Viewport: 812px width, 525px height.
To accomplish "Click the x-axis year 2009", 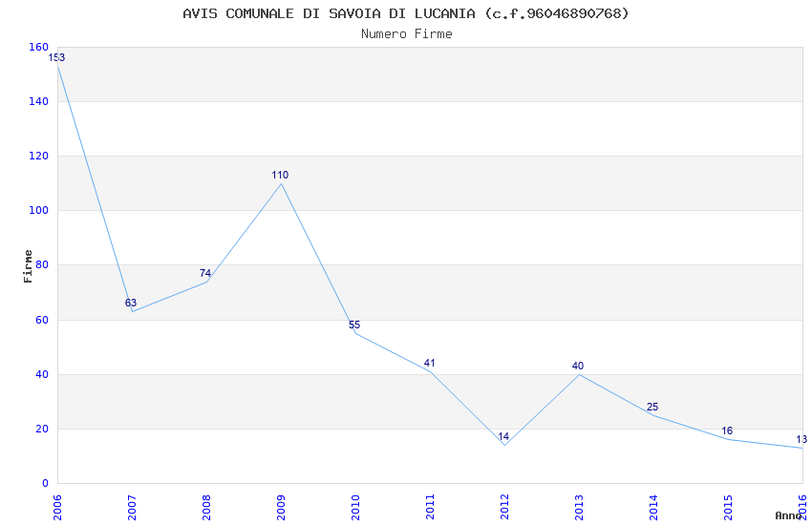I will point(281,508).
